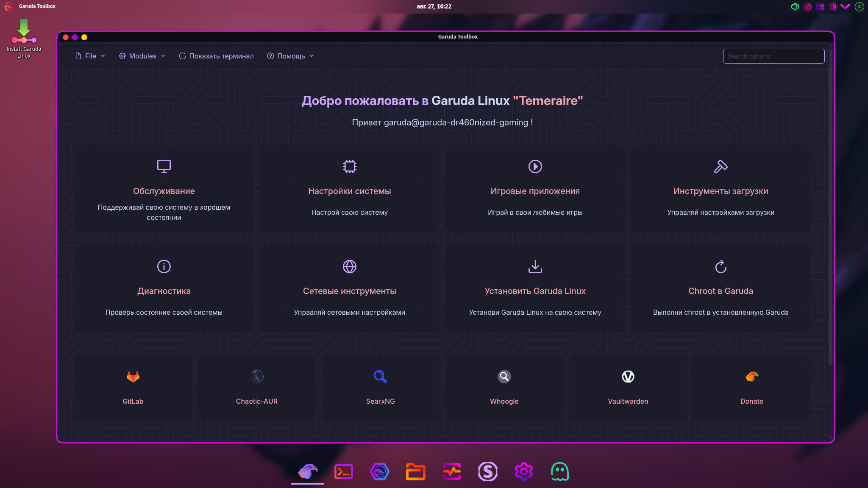The width and height of the screenshot is (868, 488).
Task: Open the GitLab link icon
Action: point(133,376)
